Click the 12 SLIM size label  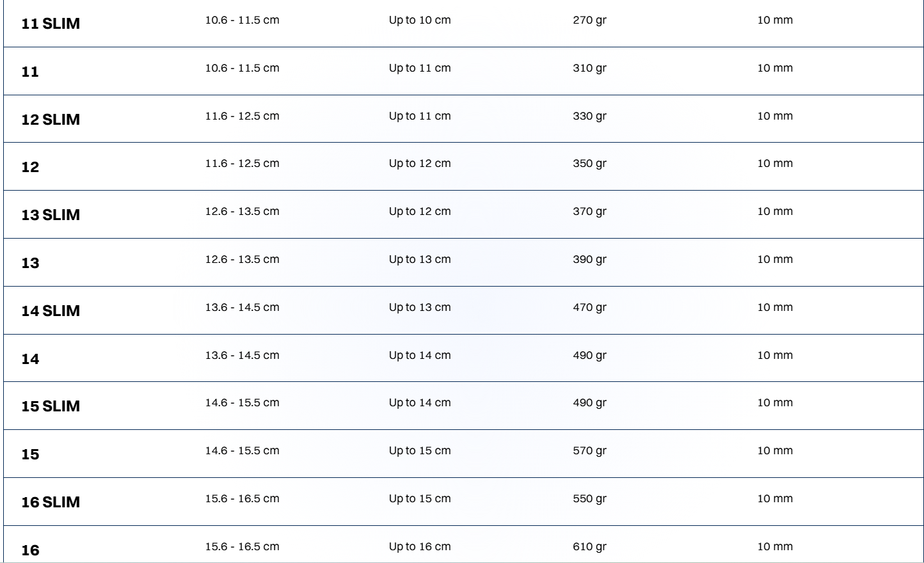(x=51, y=120)
